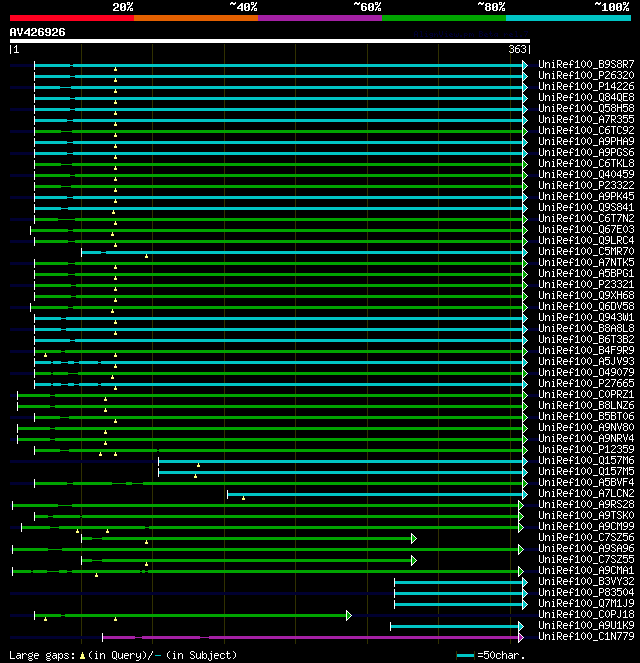Click the UniRef100_C7SZ56 label
640x663 pixels.
pos(586,537)
